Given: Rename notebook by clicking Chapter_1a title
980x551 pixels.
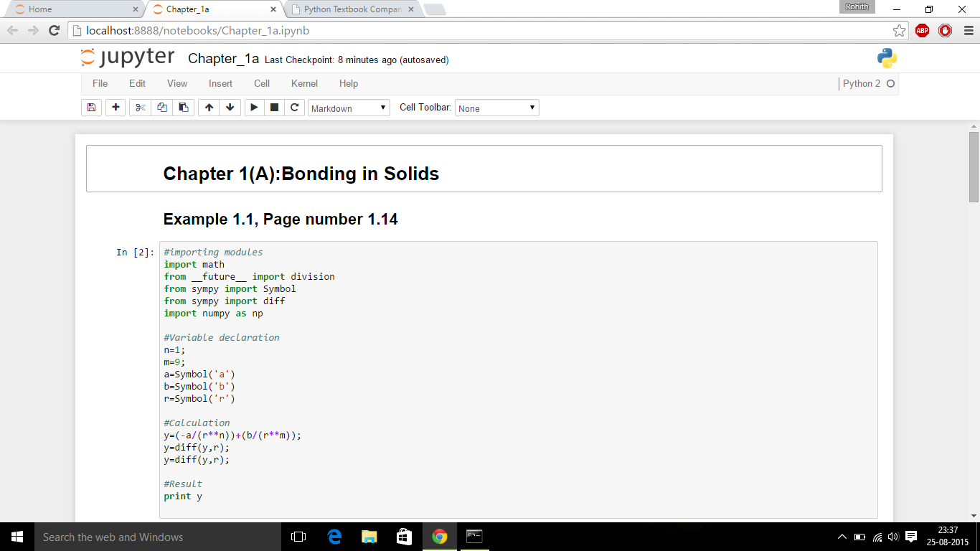Looking at the screenshot, I should (223, 59).
